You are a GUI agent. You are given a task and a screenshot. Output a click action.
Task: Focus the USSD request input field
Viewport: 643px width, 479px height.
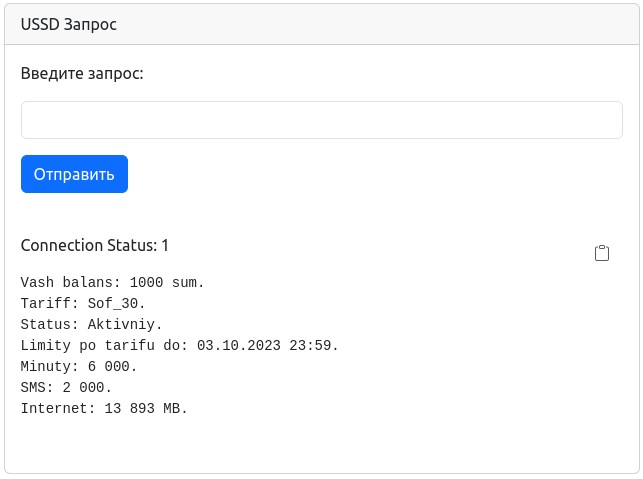(321, 120)
